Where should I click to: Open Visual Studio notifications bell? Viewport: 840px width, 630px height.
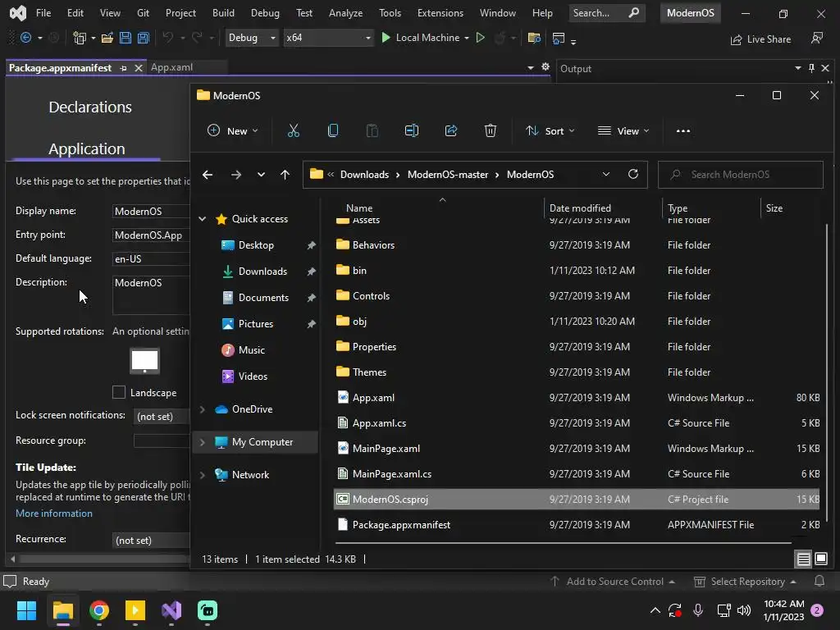pos(819,582)
